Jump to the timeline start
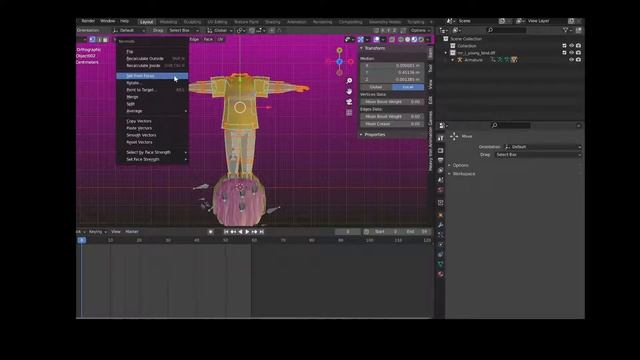 coord(226,232)
